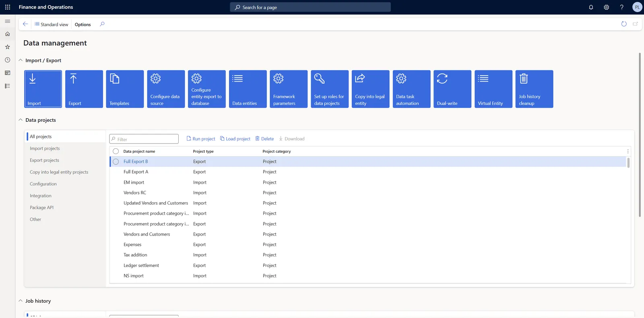Open the Full Export B project link
The width and height of the screenshot is (644, 318).
(x=136, y=162)
